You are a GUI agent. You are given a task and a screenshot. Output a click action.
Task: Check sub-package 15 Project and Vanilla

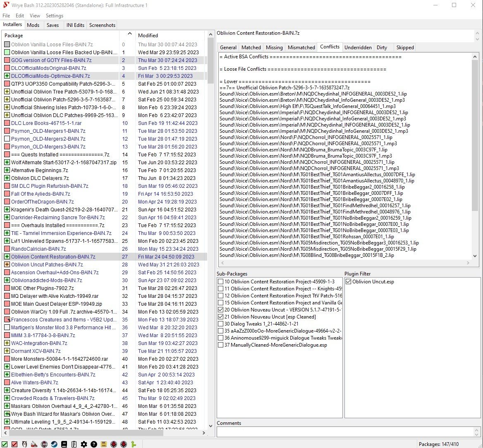[220, 302]
